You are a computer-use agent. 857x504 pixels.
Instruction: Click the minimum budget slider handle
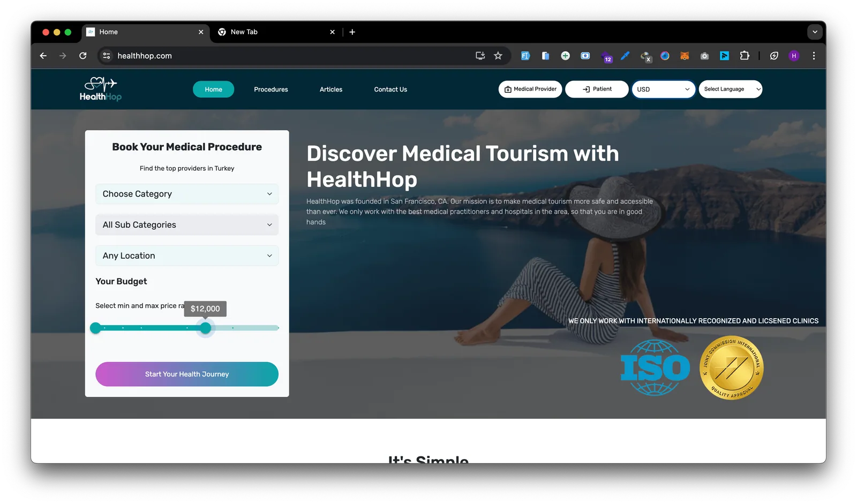(95, 328)
